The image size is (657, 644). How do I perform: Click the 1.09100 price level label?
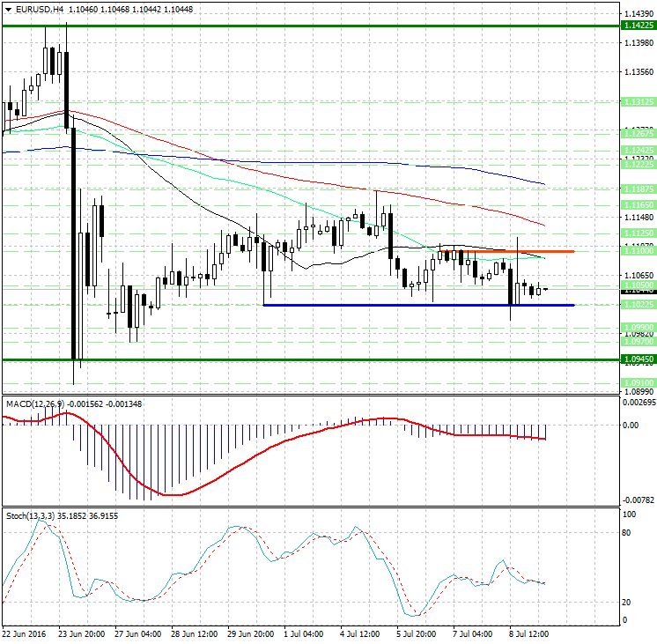click(x=639, y=383)
